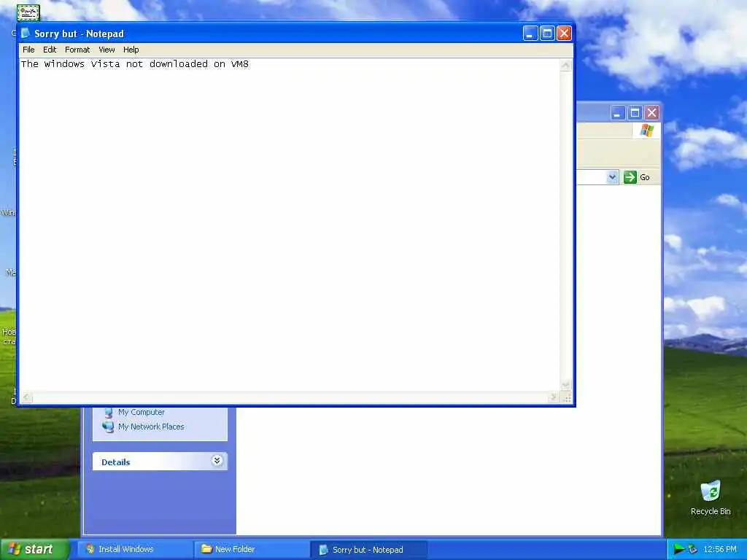Click Notepad horizontal scrollbar right arrow
Viewport: 747px width, 560px height.
point(553,397)
